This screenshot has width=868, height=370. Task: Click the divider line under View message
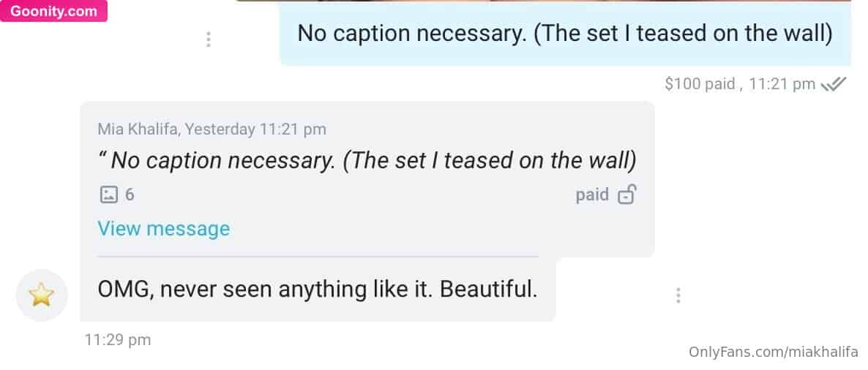click(318, 257)
